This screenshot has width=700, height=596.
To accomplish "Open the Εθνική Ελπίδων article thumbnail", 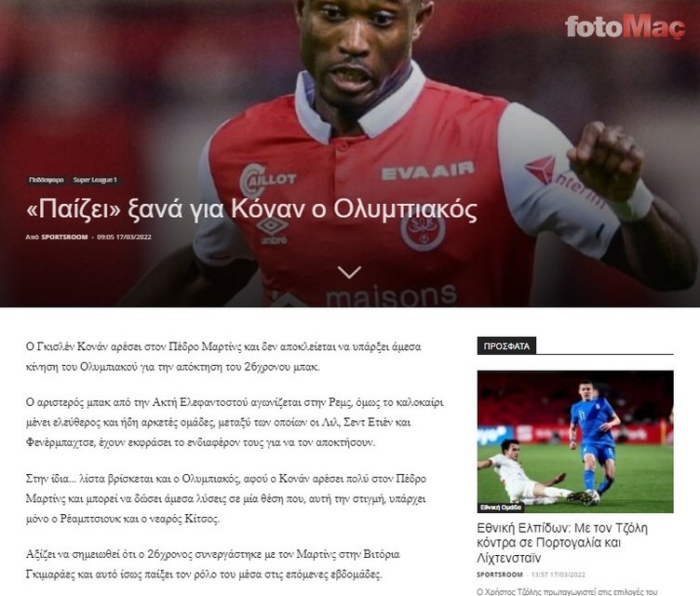I will pyautogui.click(x=575, y=441).
